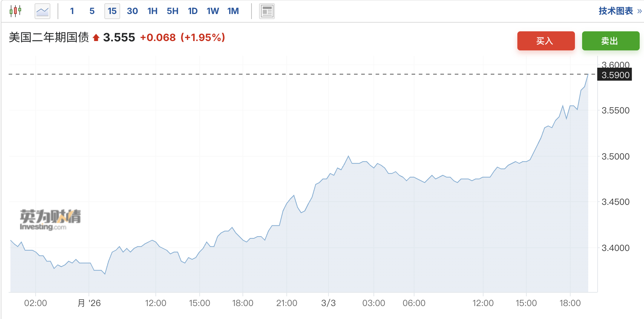This screenshot has width=644, height=319.
Task: Open the 技术图表 technical chart link
Action: (x=616, y=11)
